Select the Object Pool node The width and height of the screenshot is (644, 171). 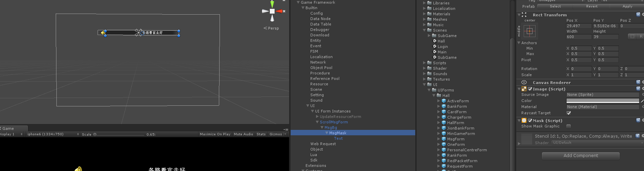(x=321, y=68)
